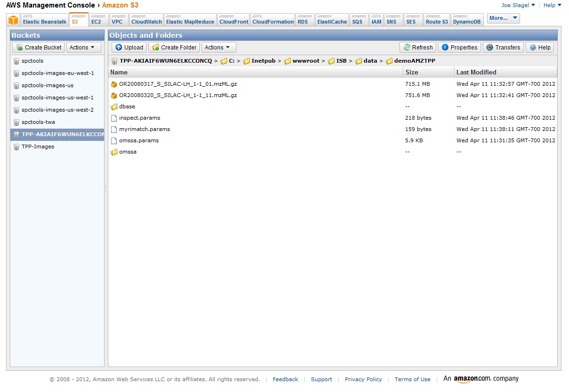Switch to the SQS tab
The width and height of the screenshot is (569, 392).
pyautogui.click(x=359, y=19)
